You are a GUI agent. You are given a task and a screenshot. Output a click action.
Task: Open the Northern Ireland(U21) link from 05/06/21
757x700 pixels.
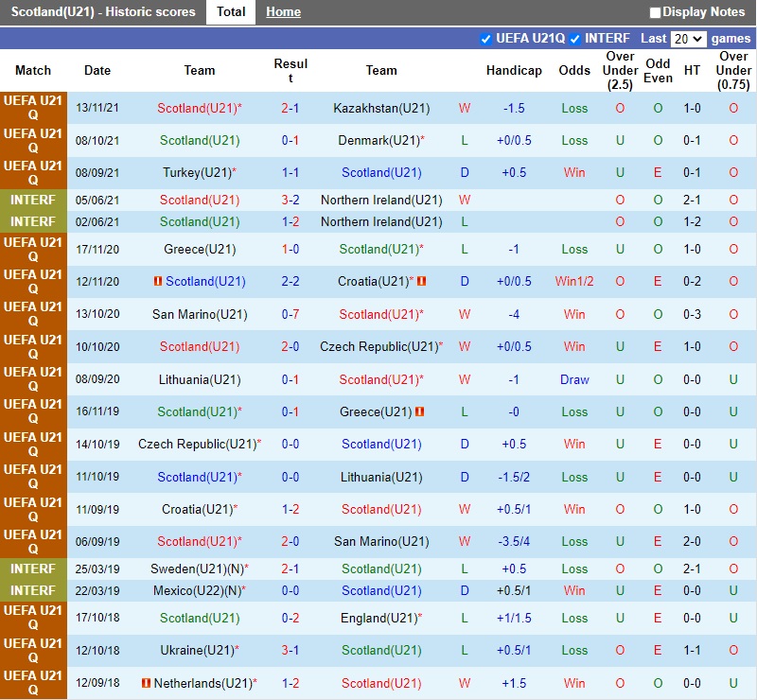click(x=381, y=200)
